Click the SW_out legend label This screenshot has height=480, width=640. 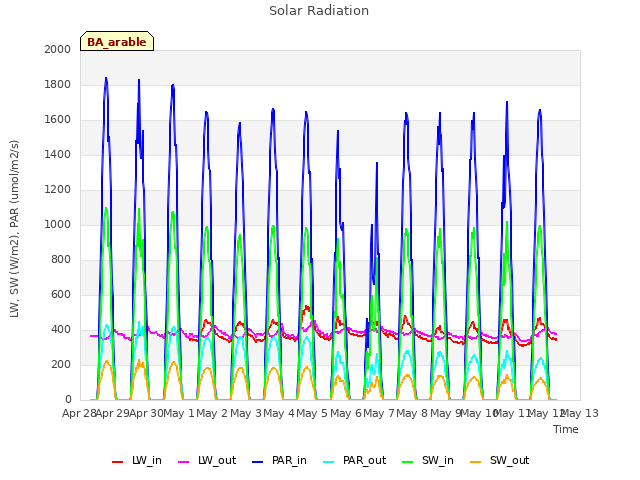pyautogui.click(x=509, y=461)
